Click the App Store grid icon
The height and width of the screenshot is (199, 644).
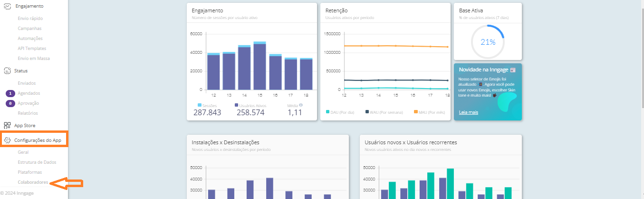pyautogui.click(x=7, y=126)
